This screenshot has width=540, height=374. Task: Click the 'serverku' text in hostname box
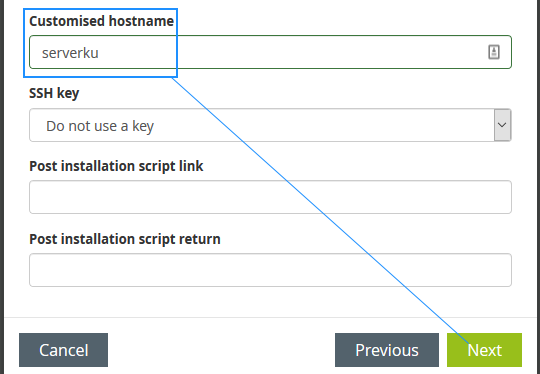point(70,53)
